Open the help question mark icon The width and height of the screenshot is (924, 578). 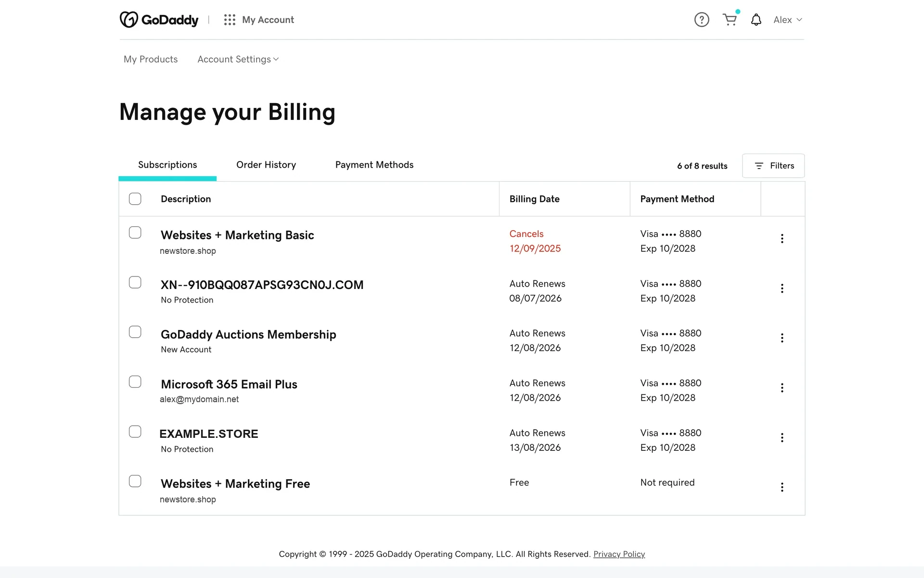click(x=702, y=20)
